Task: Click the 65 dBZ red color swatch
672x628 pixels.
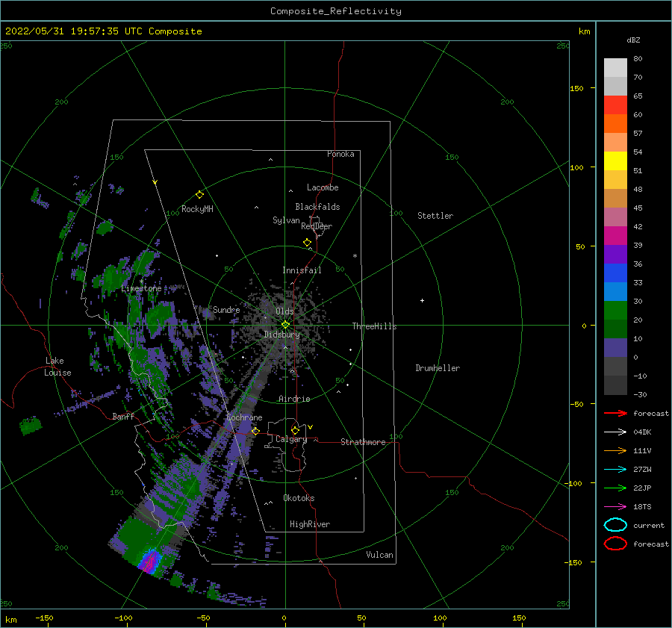Action: pyautogui.click(x=615, y=105)
